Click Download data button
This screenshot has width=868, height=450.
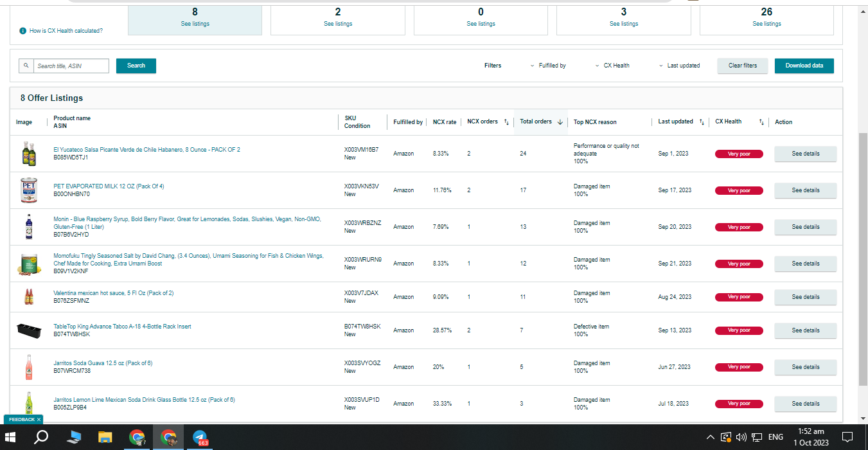[x=804, y=66]
